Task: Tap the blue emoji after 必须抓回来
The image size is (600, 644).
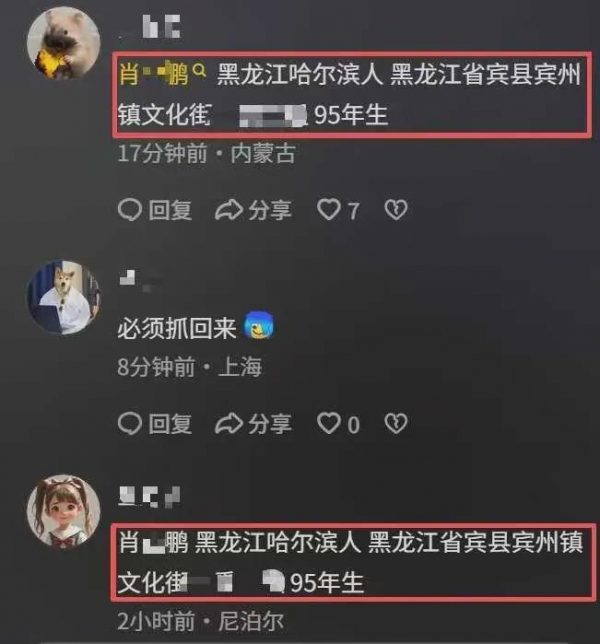Action: (x=259, y=325)
